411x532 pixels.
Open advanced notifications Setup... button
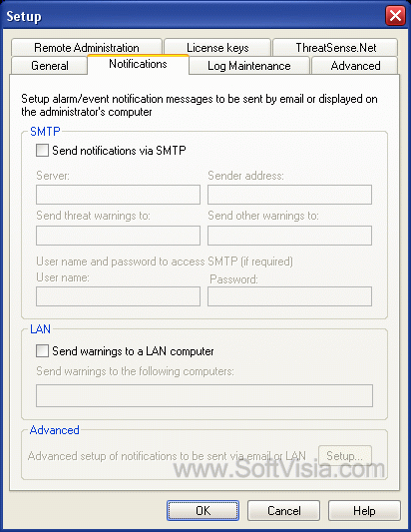click(345, 456)
